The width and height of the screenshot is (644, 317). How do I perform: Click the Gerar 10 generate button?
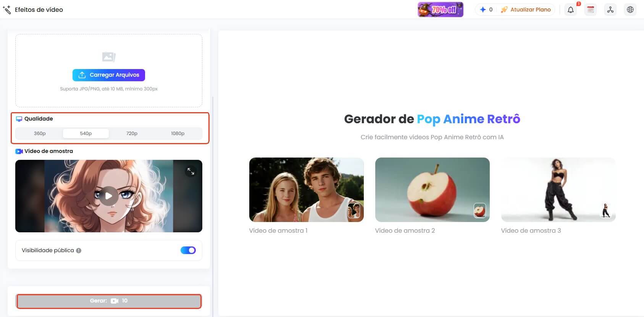pos(109,301)
